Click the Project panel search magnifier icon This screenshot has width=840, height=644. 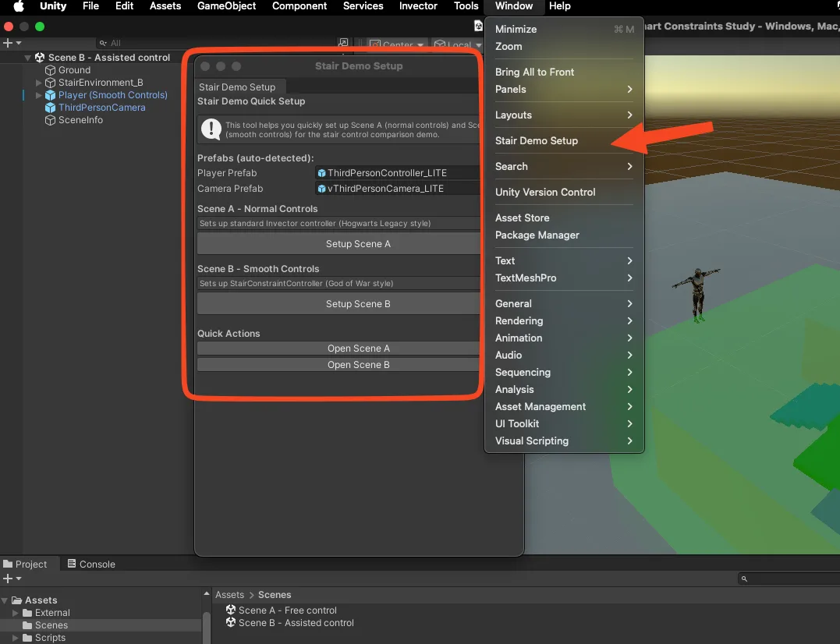click(744, 579)
